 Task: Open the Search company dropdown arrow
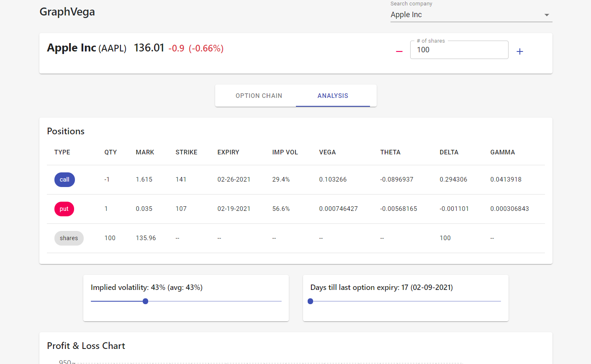point(546,15)
